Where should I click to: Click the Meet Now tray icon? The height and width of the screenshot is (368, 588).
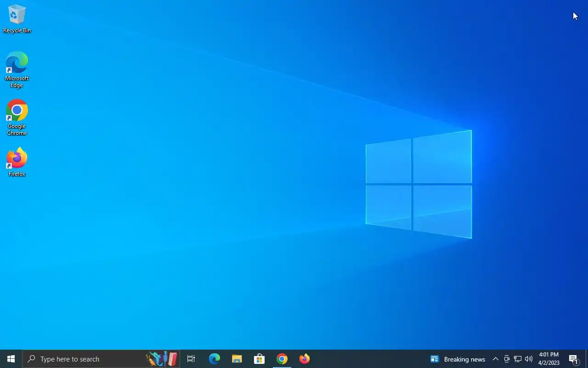tap(507, 359)
